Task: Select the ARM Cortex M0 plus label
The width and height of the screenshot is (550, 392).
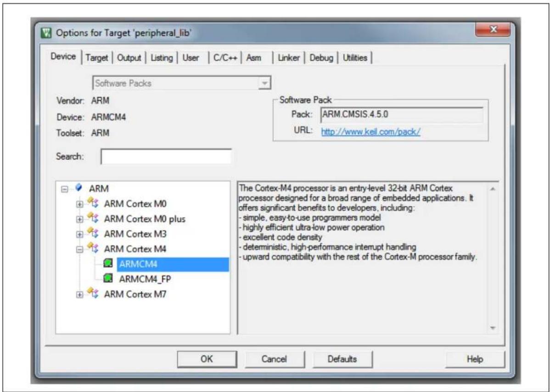Action: click(145, 219)
